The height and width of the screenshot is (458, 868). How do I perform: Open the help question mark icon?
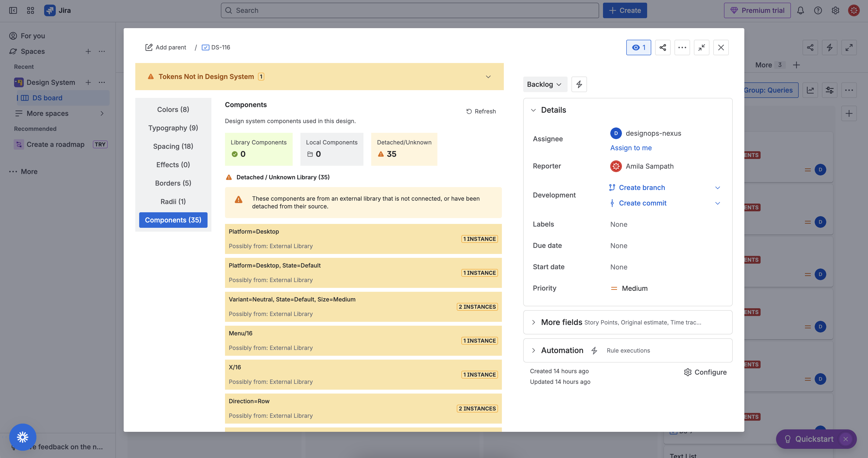pos(818,10)
